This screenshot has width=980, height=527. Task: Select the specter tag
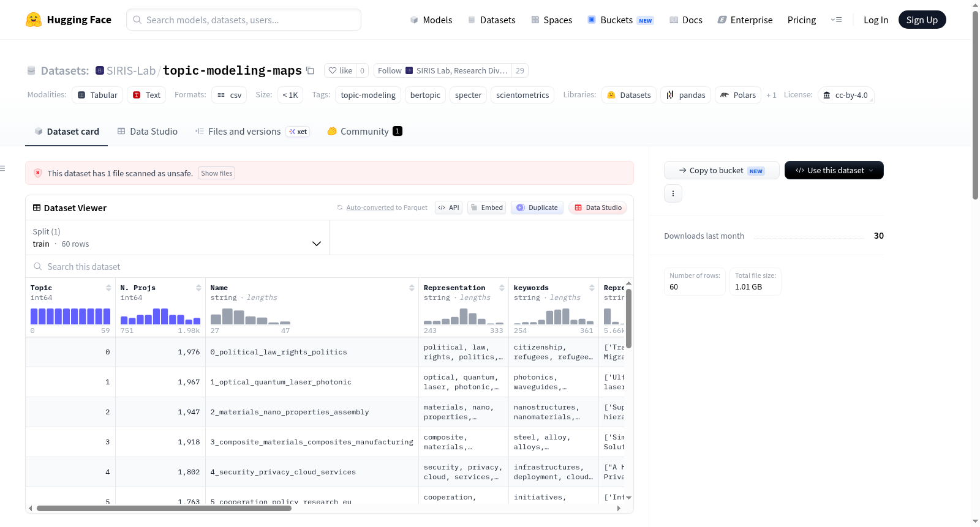pyautogui.click(x=469, y=95)
